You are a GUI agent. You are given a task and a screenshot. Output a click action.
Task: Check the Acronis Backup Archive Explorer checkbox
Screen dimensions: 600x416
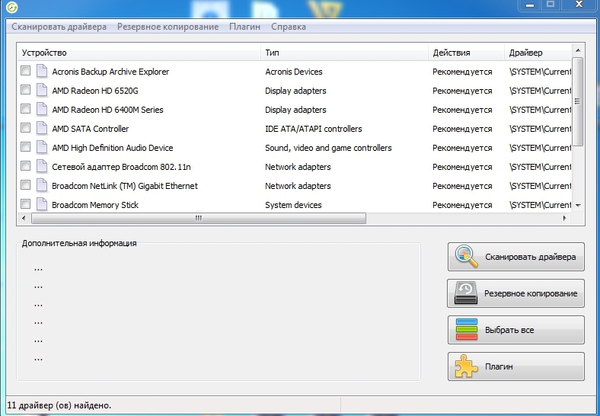click(x=26, y=71)
